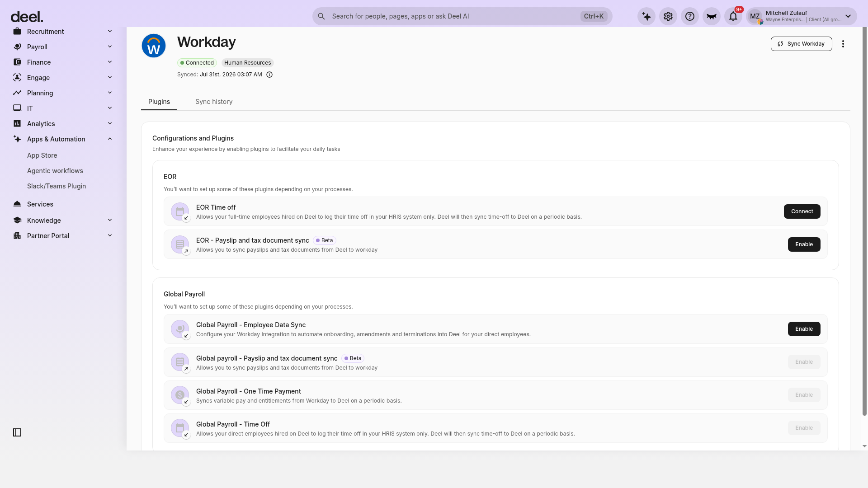Click the Knowledge graduation cap icon

[x=17, y=220]
